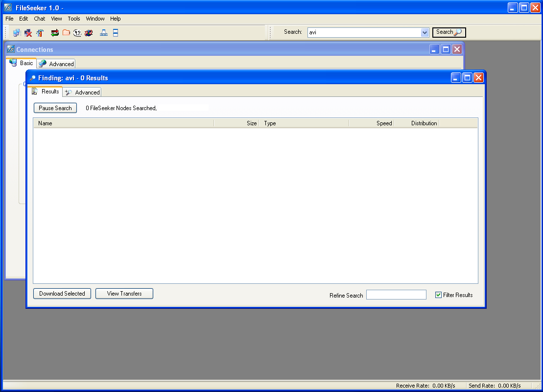Click the FileSeeker app icon in title bar
This screenshot has width=543, height=392.
click(8, 8)
